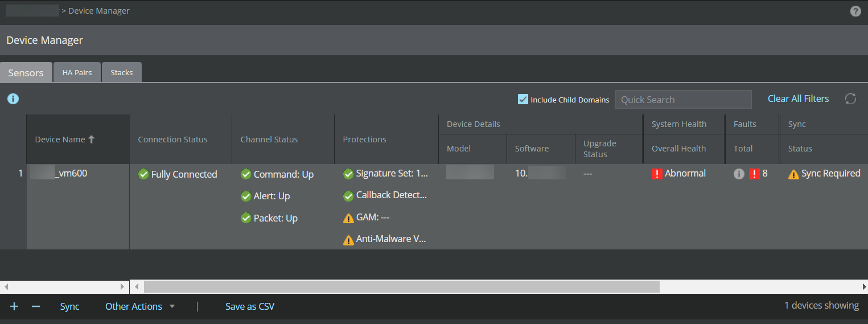
Task: Switch to the HA Pairs tab
Action: [77, 73]
